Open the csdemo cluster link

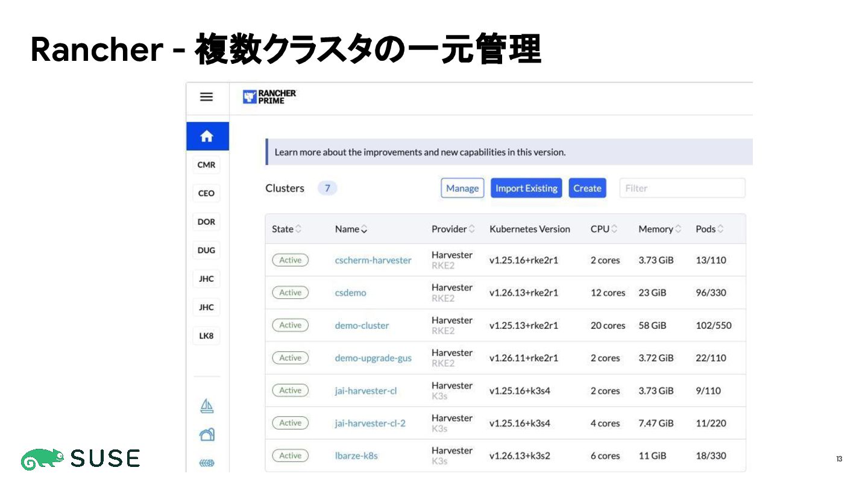pyautogui.click(x=351, y=293)
